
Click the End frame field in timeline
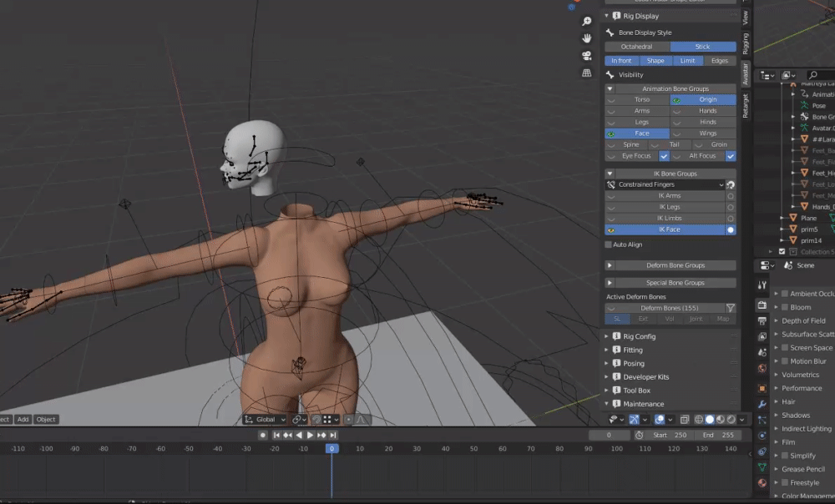click(x=717, y=435)
